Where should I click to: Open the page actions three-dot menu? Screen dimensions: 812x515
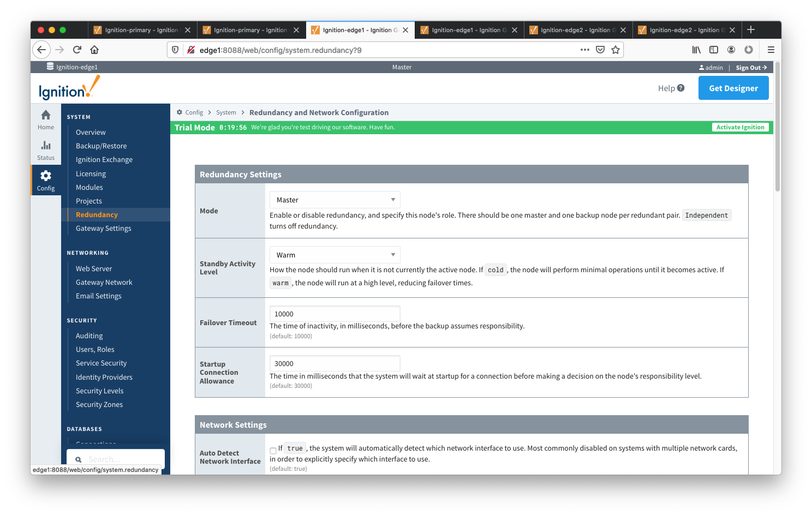pos(585,50)
